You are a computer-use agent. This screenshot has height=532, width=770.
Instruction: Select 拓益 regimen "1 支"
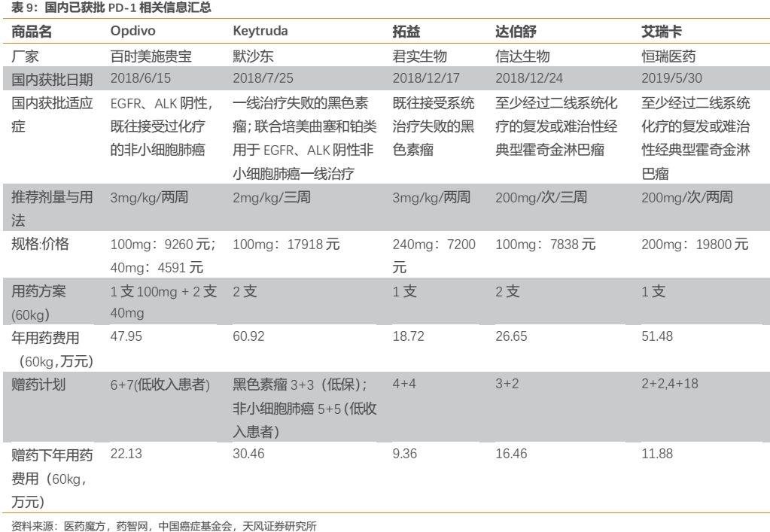(x=404, y=291)
